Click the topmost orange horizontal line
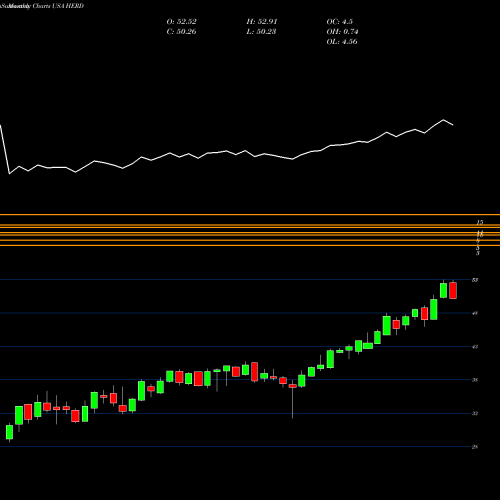 click(x=250, y=215)
